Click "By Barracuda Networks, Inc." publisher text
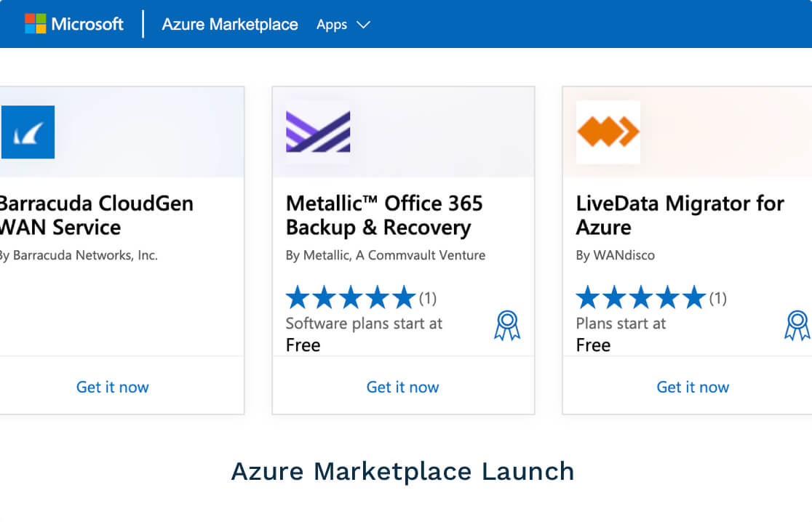This screenshot has width=812, height=522. [78, 255]
